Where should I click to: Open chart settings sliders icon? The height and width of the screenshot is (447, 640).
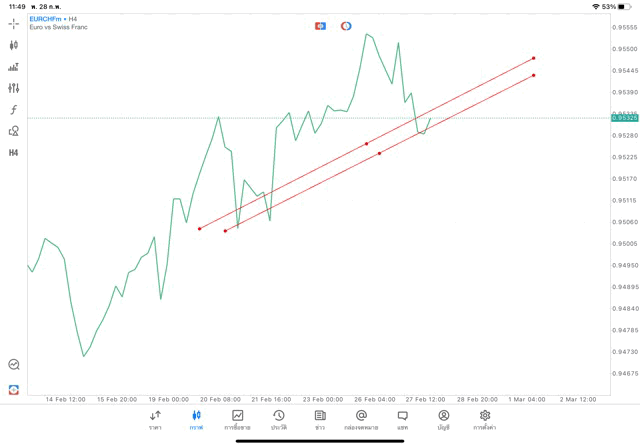point(14,89)
